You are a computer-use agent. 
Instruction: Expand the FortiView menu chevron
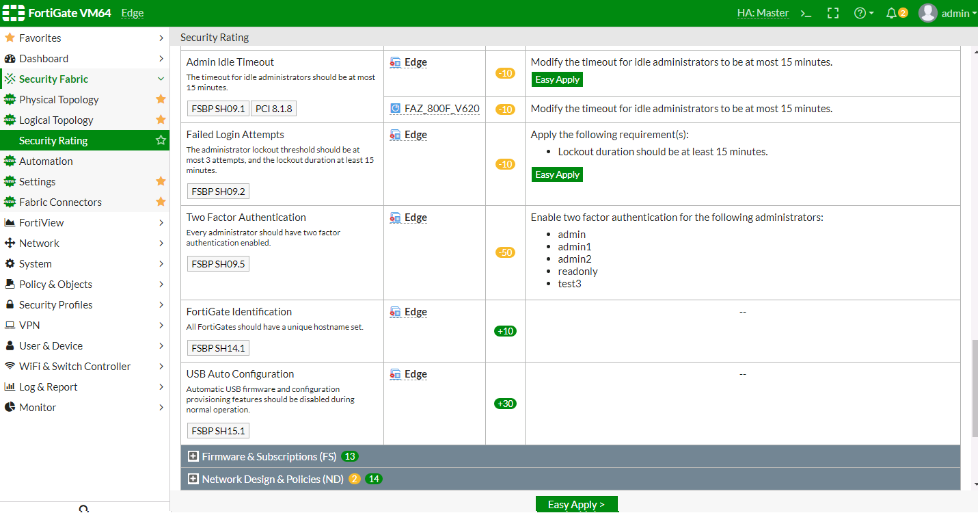pyautogui.click(x=161, y=222)
